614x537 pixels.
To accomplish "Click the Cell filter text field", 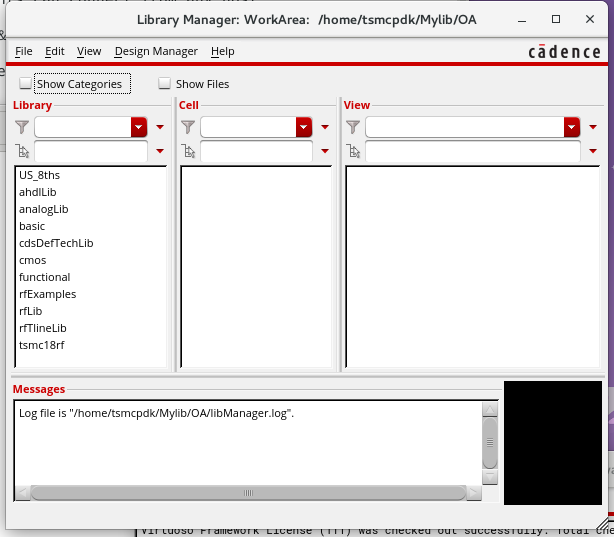I will point(248,127).
